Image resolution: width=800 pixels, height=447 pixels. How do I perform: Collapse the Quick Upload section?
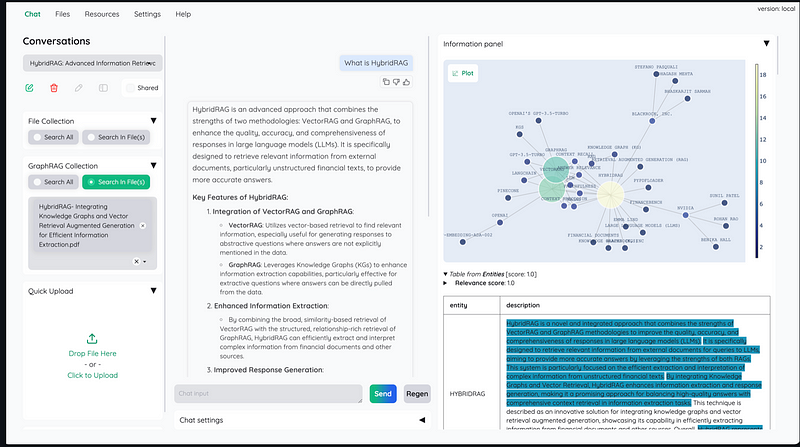(154, 291)
